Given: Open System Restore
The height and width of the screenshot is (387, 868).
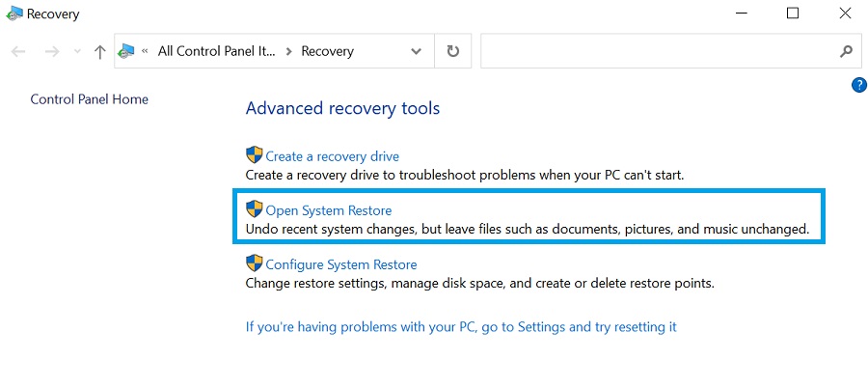Looking at the screenshot, I should coord(328,210).
